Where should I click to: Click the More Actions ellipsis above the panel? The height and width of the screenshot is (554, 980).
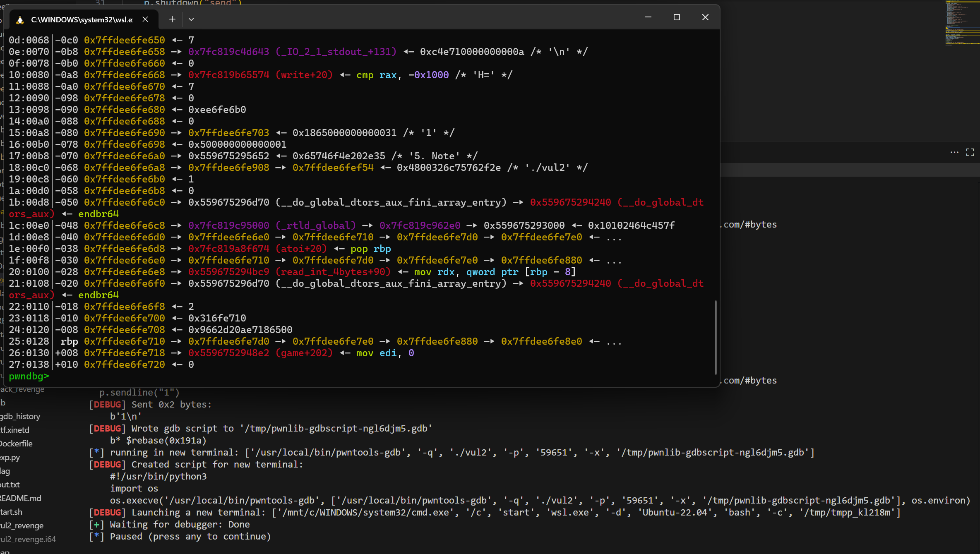click(x=955, y=152)
